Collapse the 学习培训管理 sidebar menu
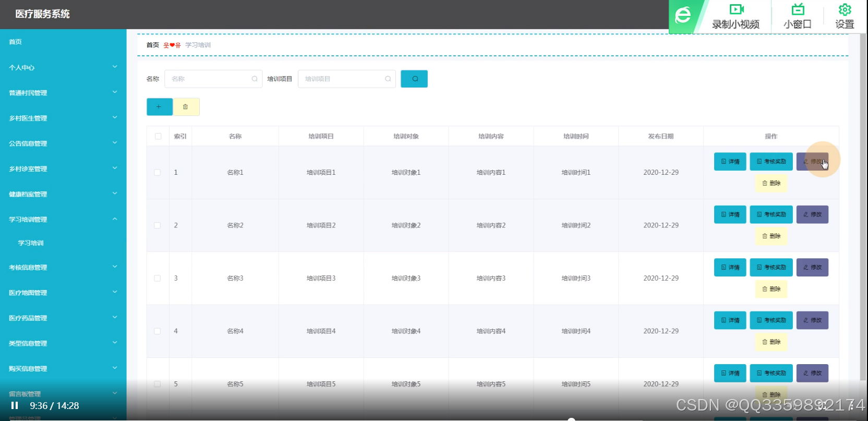The height and width of the screenshot is (421, 868). pyautogui.click(x=63, y=219)
